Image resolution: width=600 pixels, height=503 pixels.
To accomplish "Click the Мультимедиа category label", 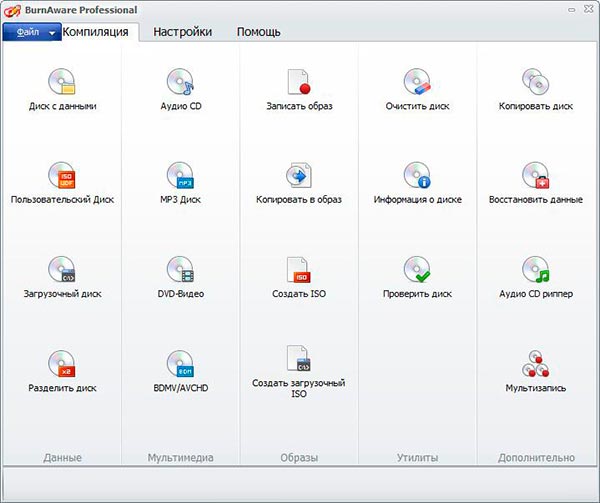I will tap(181, 457).
